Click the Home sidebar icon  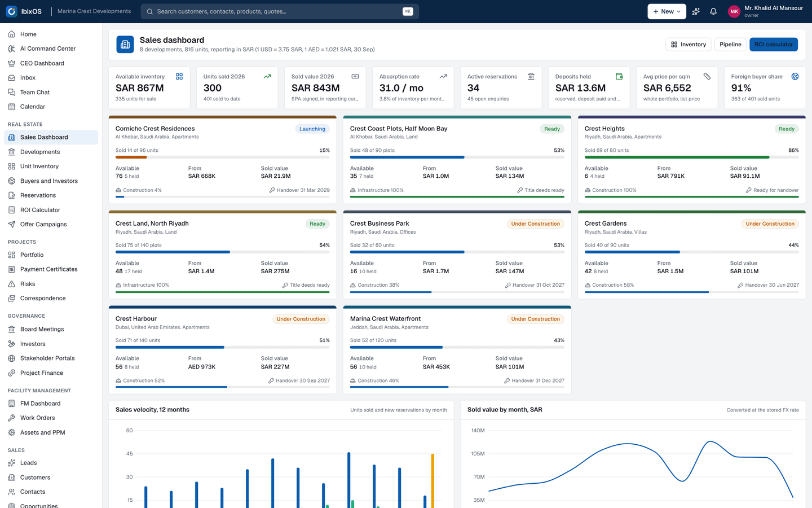(11, 34)
